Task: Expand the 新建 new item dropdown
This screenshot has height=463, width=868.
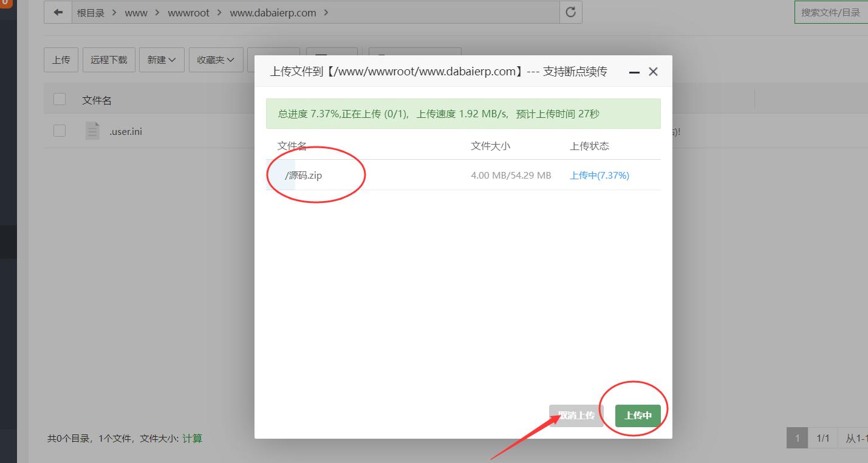Action: point(162,60)
